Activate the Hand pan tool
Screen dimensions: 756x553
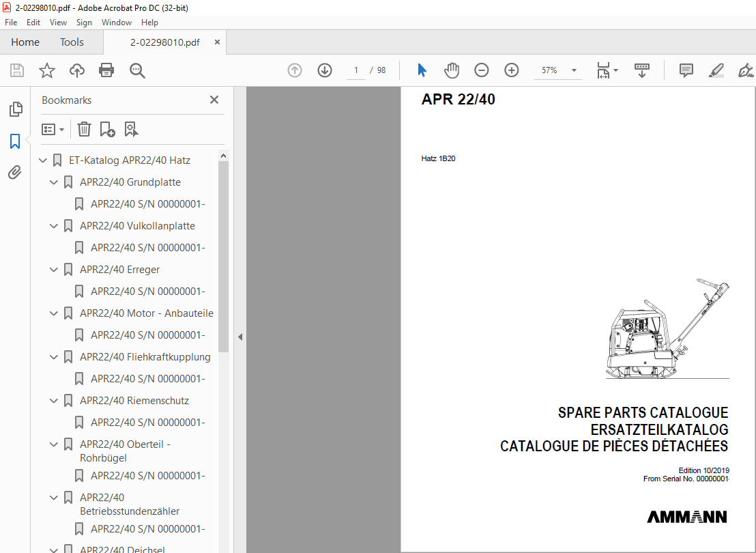451,70
